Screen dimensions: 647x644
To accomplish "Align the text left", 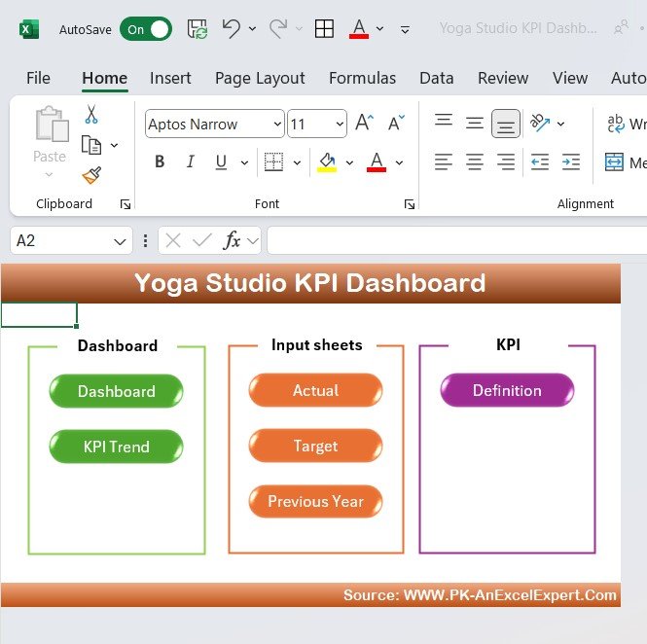I will (444, 161).
